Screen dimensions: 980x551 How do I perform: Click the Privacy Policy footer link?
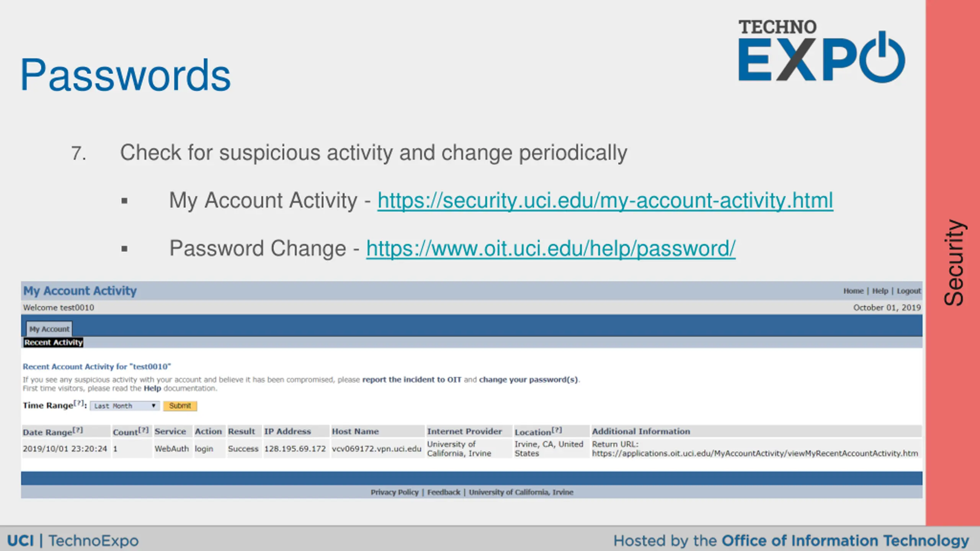tap(394, 492)
